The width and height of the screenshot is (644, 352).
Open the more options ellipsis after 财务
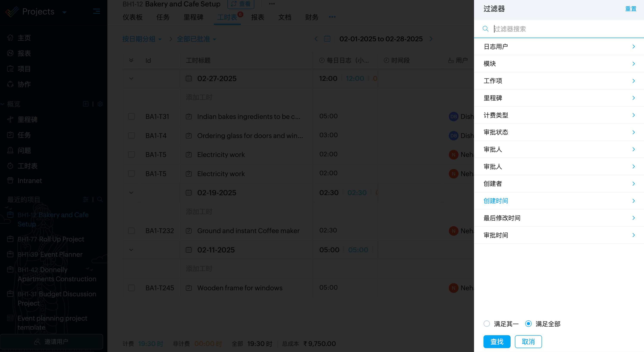(x=332, y=17)
